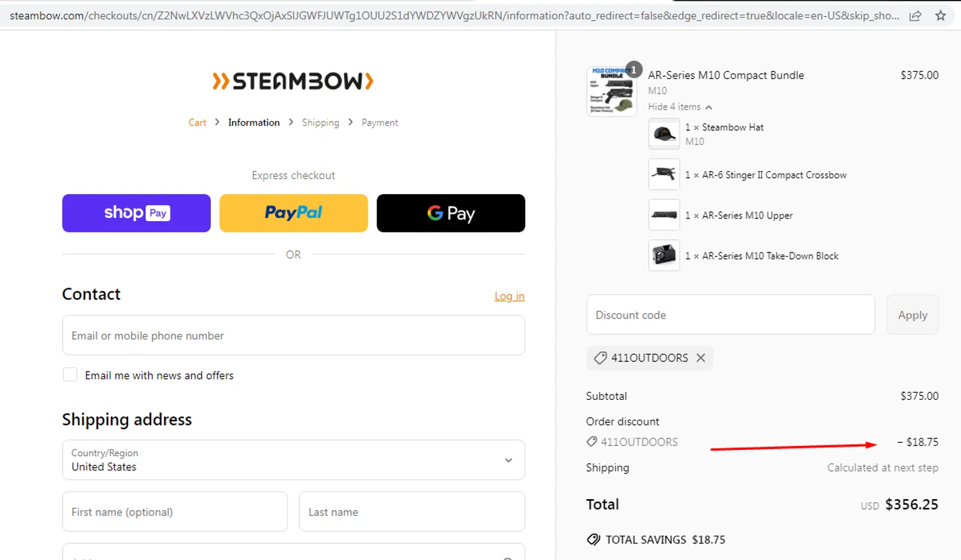Click the − $18.75 discount amount
Screen dimensions: 961x560
917,442
